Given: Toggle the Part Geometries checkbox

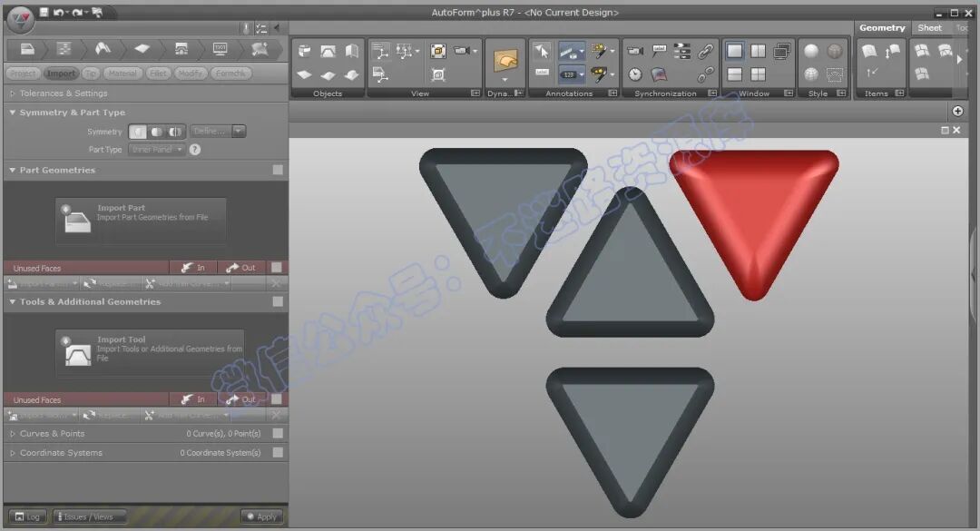Looking at the screenshot, I should (x=279, y=170).
